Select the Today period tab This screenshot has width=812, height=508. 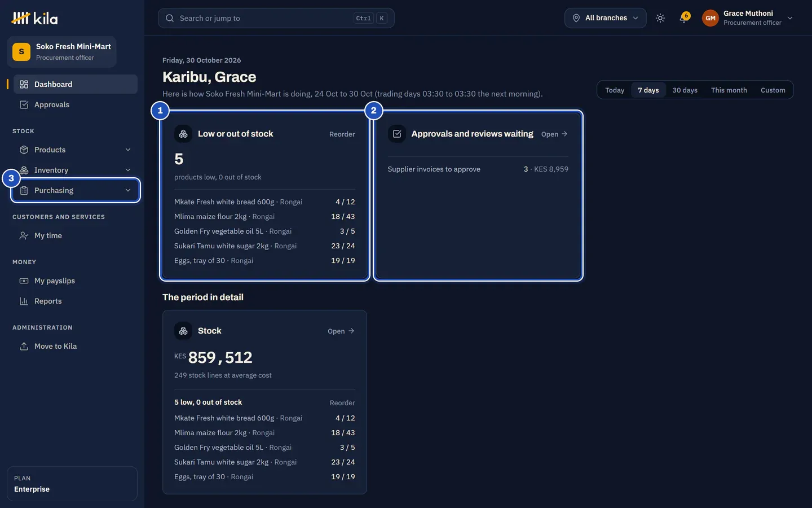pyautogui.click(x=615, y=90)
